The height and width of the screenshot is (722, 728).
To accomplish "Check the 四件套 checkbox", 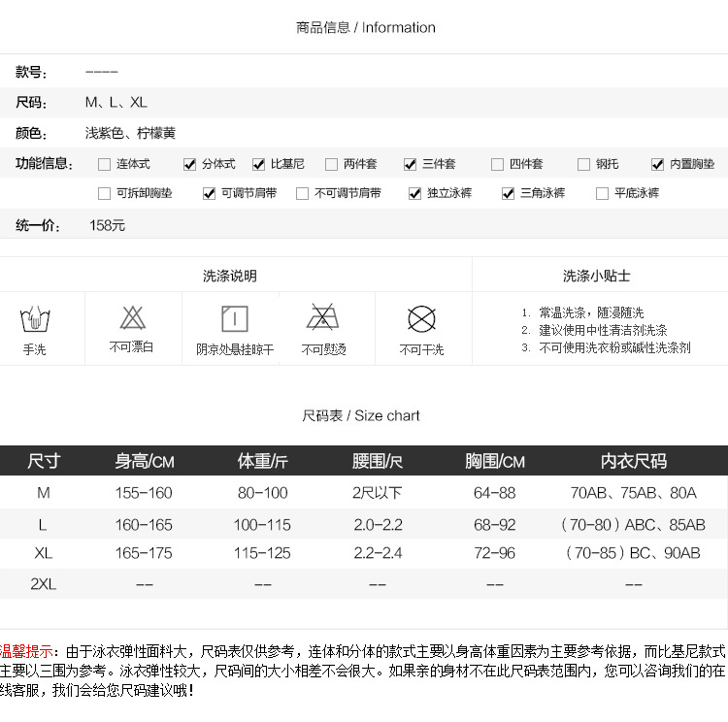I will (x=497, y=164).
